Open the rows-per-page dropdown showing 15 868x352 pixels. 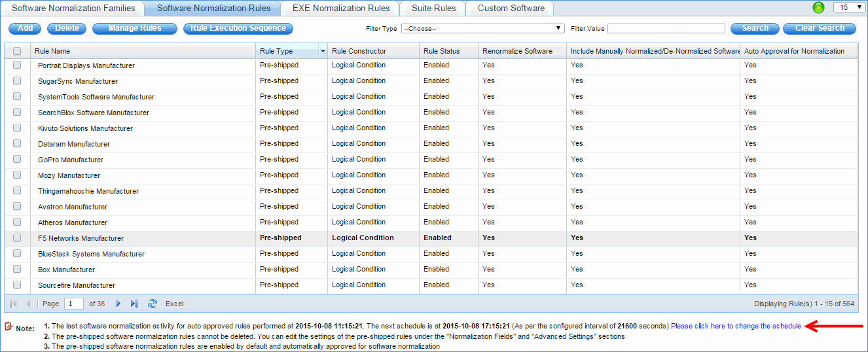click(848, 8)
